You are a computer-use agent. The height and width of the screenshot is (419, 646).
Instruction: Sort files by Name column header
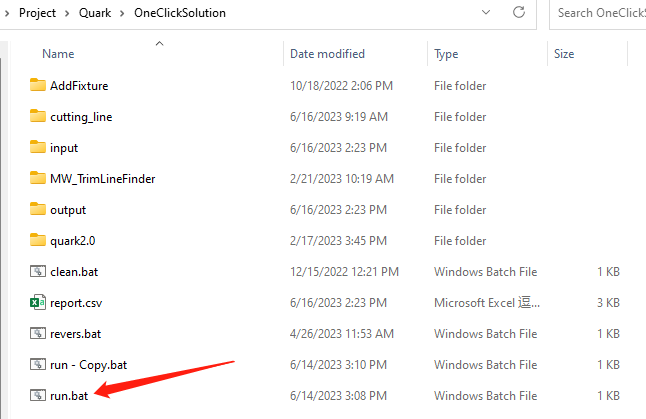58,54
